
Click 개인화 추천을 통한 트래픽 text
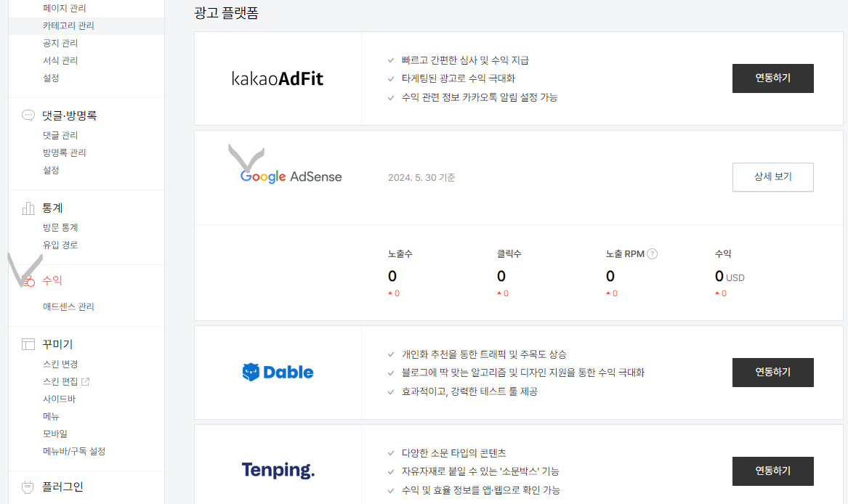point(484,354)
